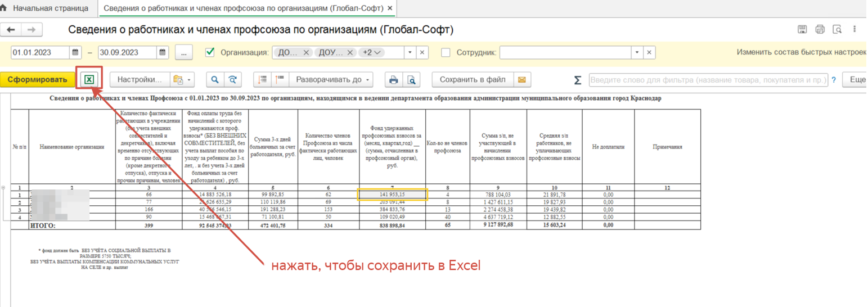Open the Разворачивать до dropdown

coord(332,80)
